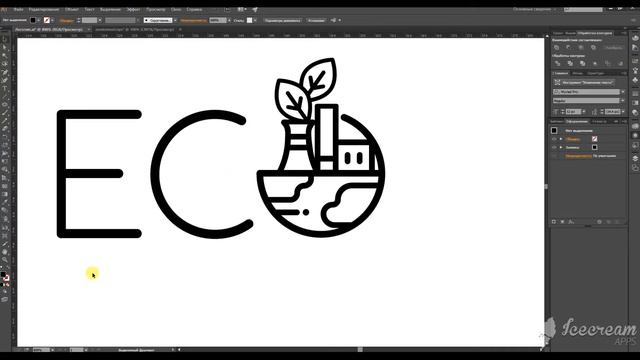Select the Type (T) tool

pos(4,88)
